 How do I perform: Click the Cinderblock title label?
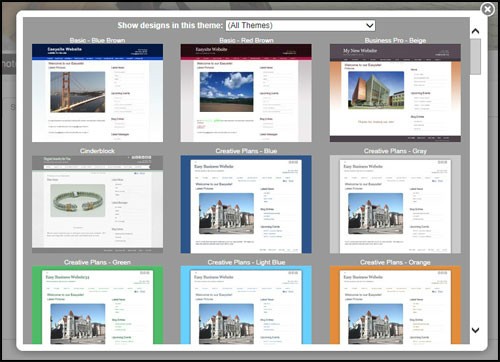97,151
